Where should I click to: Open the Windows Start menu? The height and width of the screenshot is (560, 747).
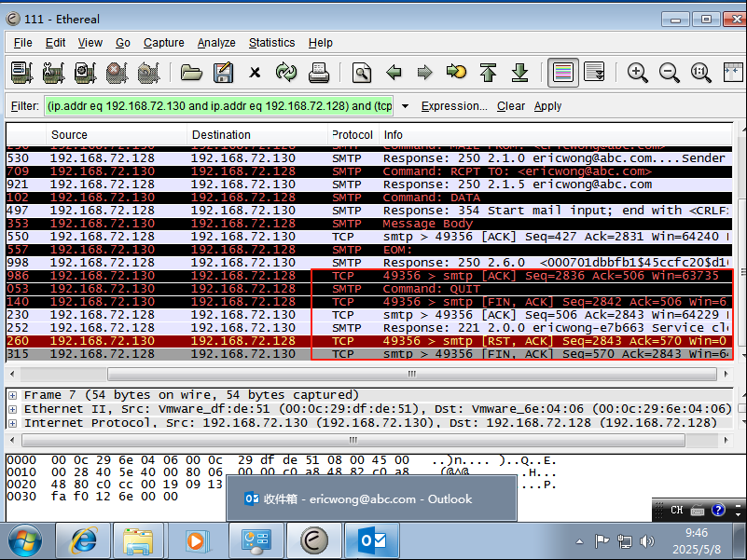point(25,541)
